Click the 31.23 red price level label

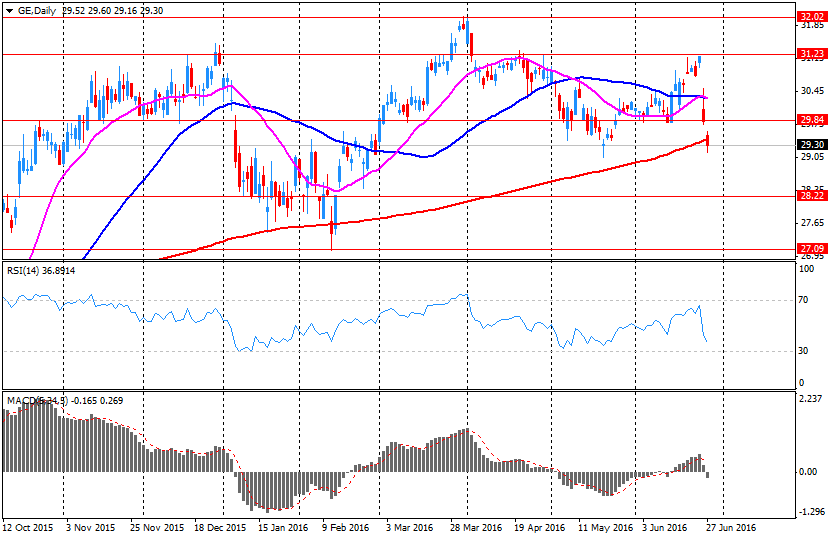pos(812,54)
